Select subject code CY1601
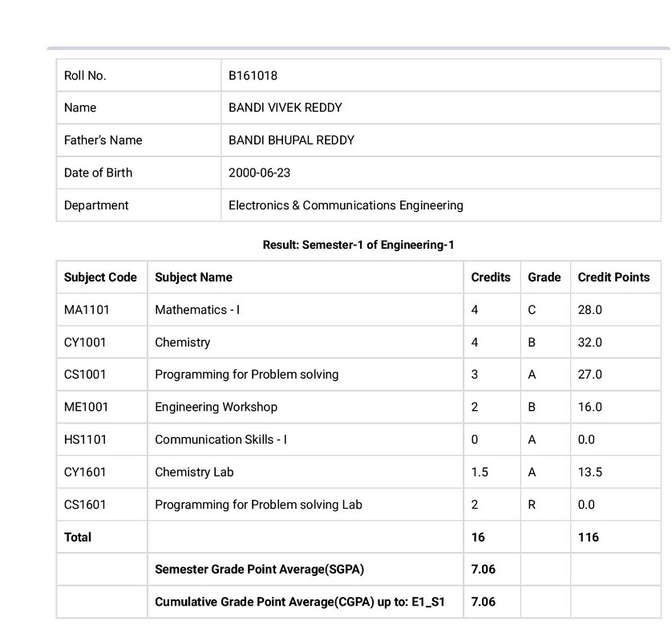Viewport: 672px width, 633px height. 85,473
